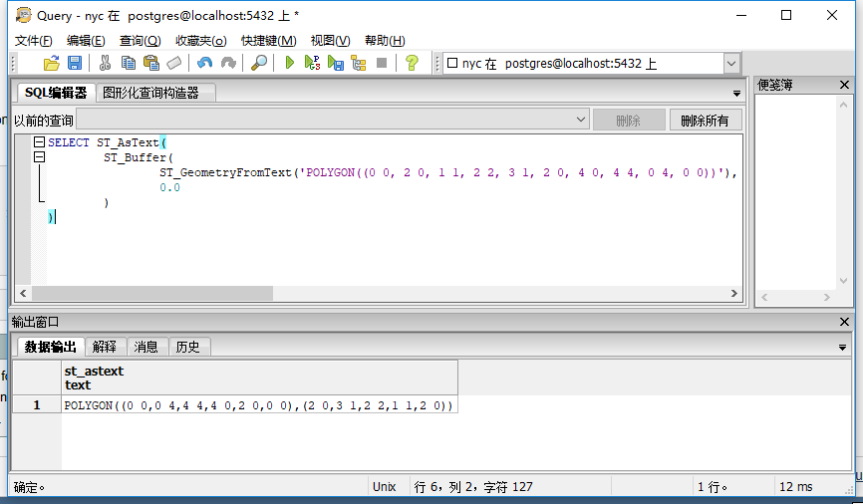Collapse the ST_Buffer code fold
Image resolution: width=863 pixels, height=504 pixels.
(x=39, y=157)
